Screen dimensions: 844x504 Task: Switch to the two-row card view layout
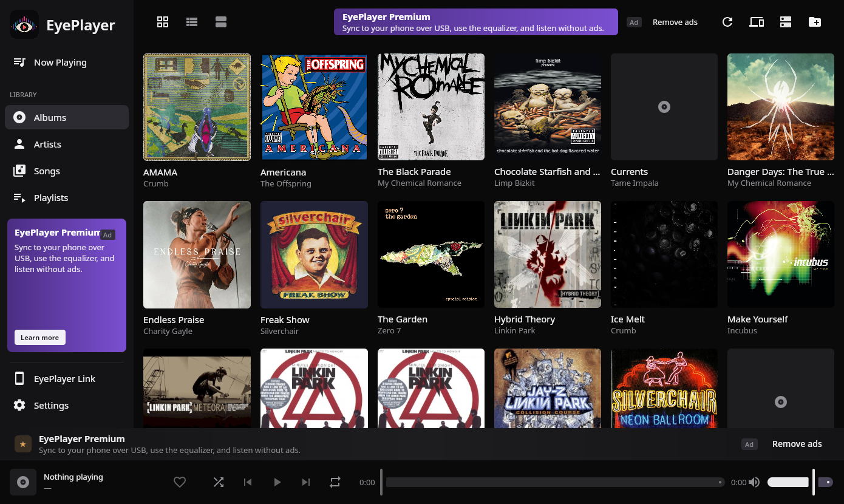(x=221, y=22)
